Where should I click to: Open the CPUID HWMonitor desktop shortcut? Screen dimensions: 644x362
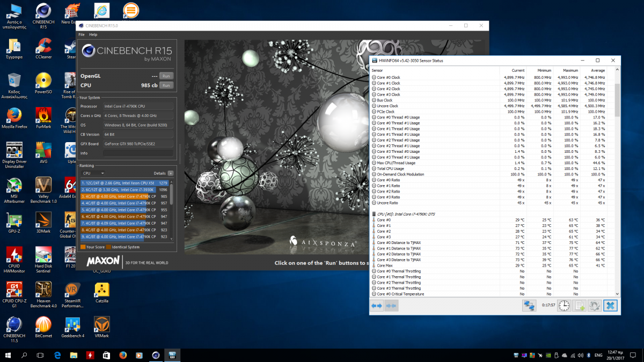point(14,260)
